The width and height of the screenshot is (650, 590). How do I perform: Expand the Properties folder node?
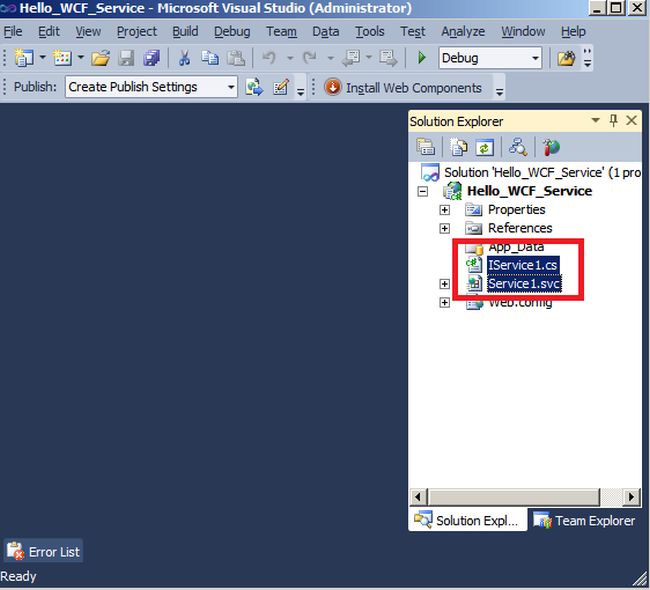444,210
